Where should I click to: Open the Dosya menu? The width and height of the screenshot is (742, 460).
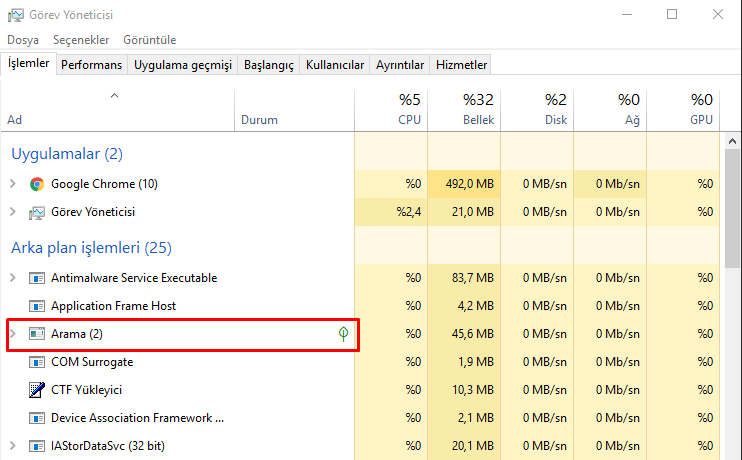23,40
